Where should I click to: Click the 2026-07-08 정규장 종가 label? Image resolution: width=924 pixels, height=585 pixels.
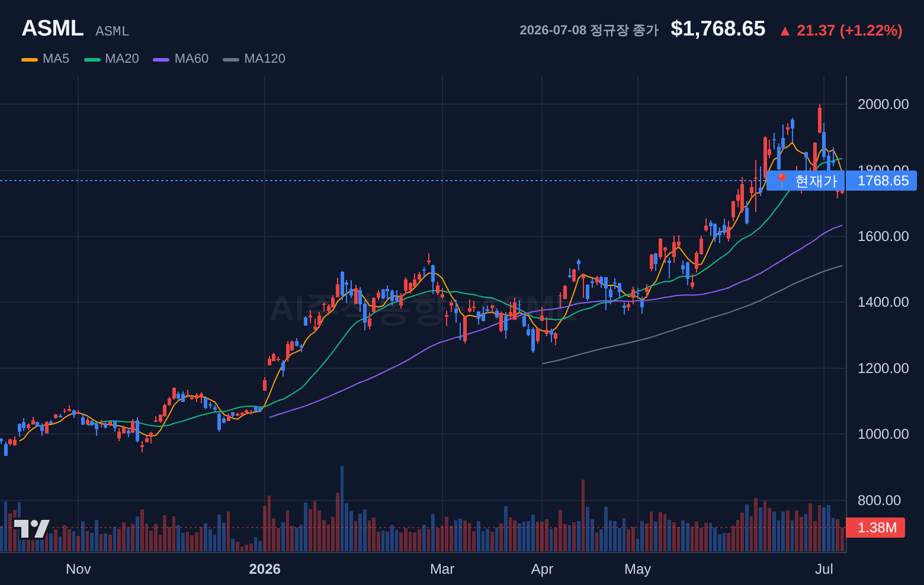589,30
